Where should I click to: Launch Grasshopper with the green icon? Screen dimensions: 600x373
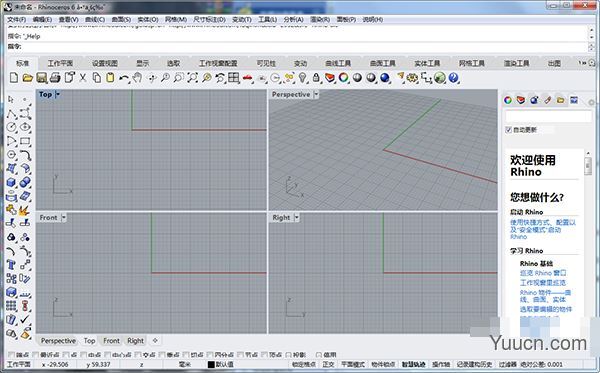tap(440, 78)
